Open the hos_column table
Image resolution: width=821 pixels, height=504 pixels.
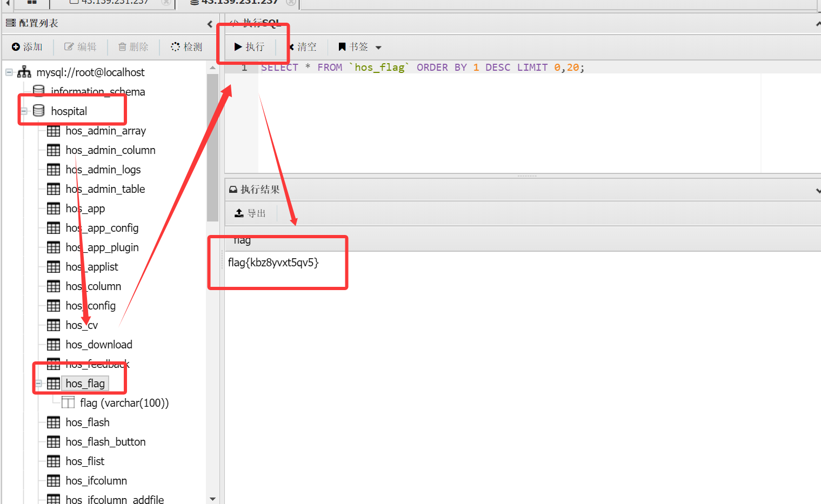pyautogui.click(x=94, y=286)
